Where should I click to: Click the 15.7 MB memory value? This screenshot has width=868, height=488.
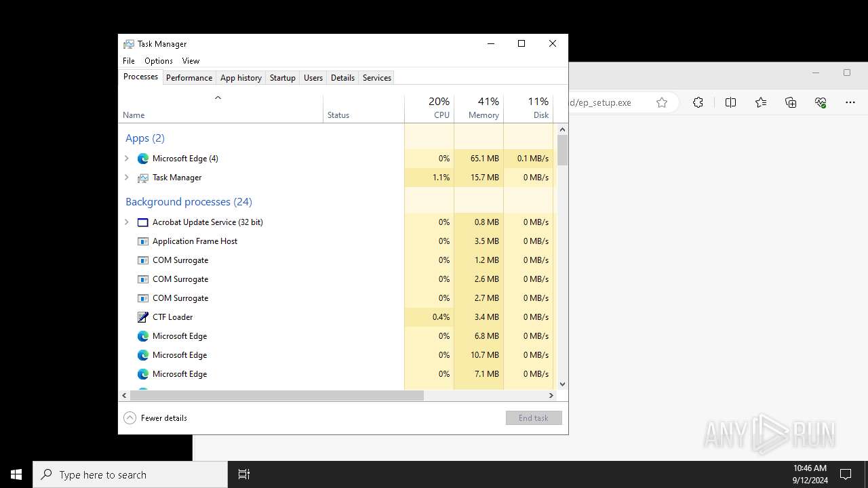(484, 178)
